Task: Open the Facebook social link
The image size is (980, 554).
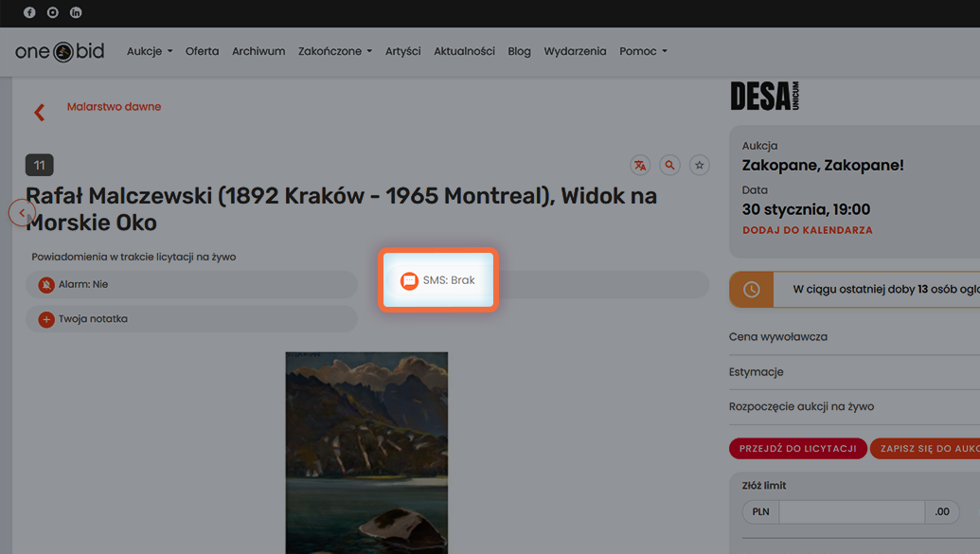Action: 29,12
